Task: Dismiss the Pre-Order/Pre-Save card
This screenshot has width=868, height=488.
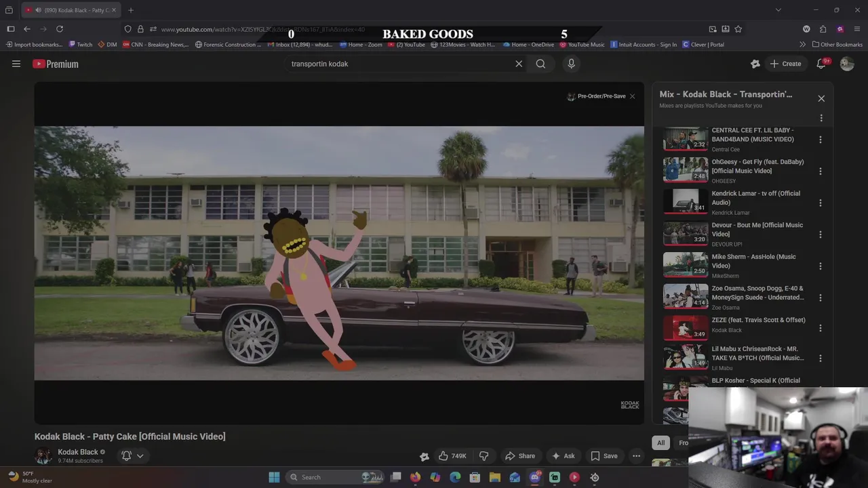Action: pyautogui.click(x=632, y=96)
